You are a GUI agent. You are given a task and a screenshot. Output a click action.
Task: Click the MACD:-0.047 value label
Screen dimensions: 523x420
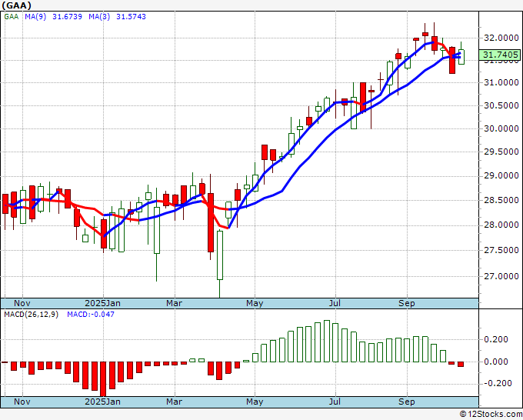coord(91,315)
